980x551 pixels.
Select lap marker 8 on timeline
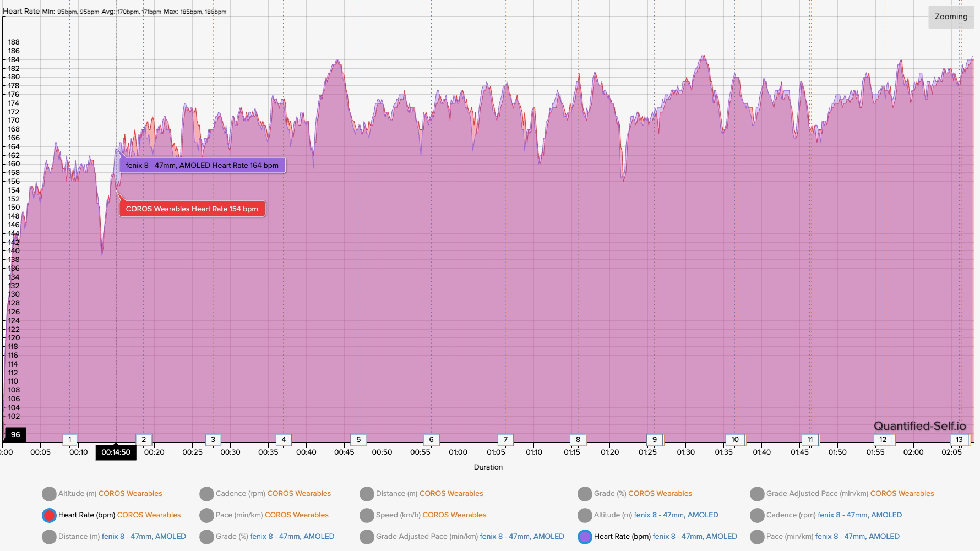click(578, 440)
